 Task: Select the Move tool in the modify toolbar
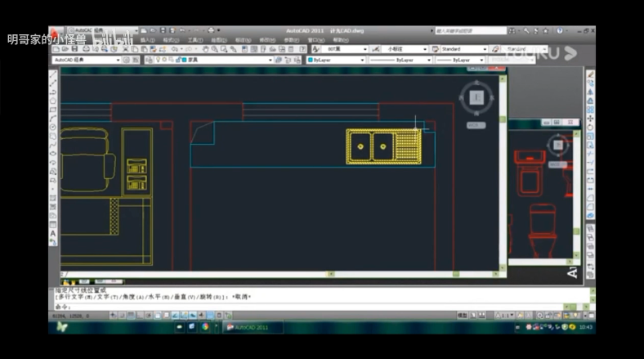pyautogui.click(x=590, y=119)
